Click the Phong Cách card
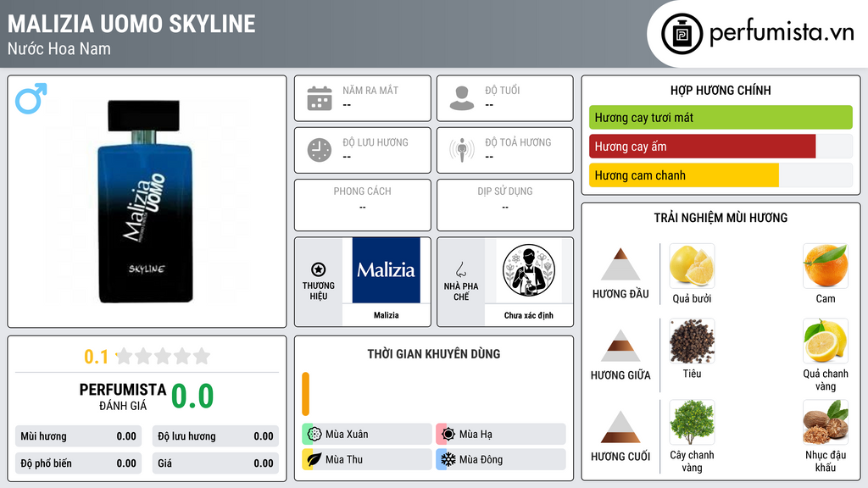 tap(363, 205)
